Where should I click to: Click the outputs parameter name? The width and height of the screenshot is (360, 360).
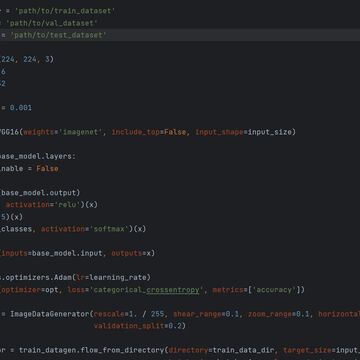click(127, 253)
